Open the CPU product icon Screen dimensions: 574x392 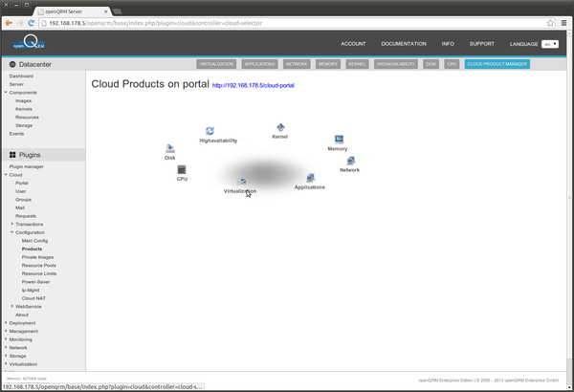pyautogui.click(x=182, y=169)
